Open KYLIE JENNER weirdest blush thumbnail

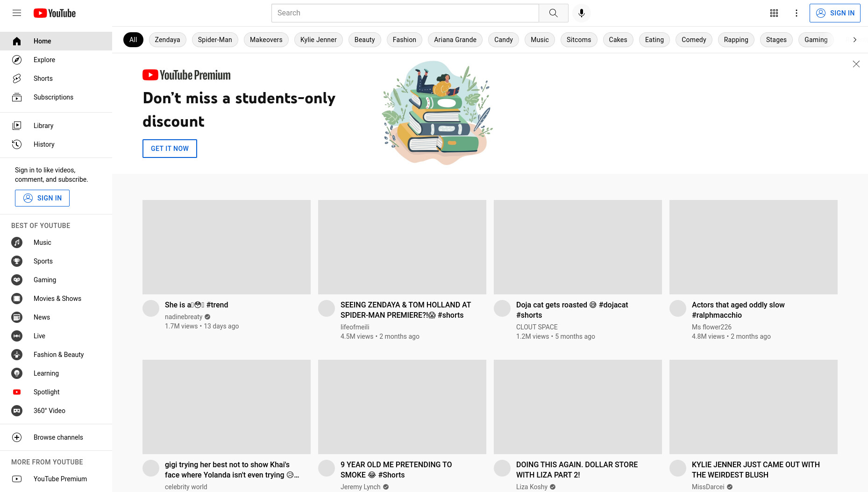(x=754, y=407)
